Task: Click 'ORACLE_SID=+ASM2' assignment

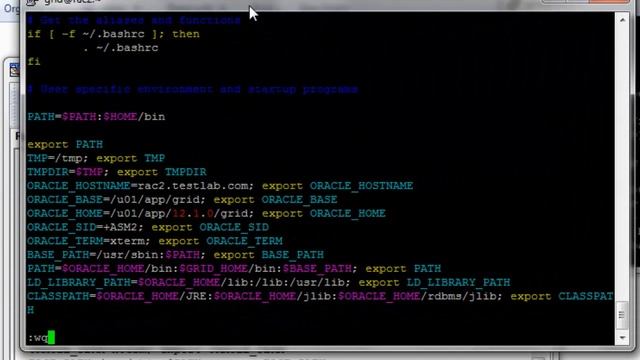Action: (82, 227)
